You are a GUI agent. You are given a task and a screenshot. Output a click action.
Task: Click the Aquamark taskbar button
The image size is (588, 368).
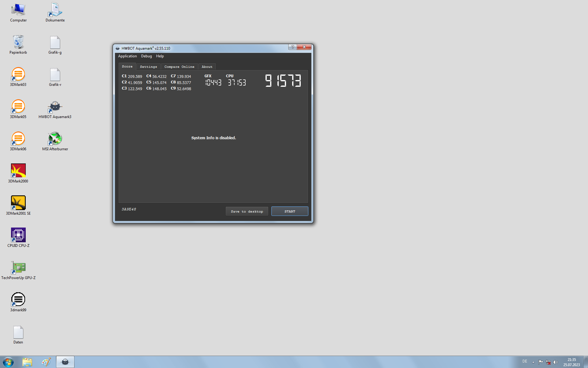(65, 362)
